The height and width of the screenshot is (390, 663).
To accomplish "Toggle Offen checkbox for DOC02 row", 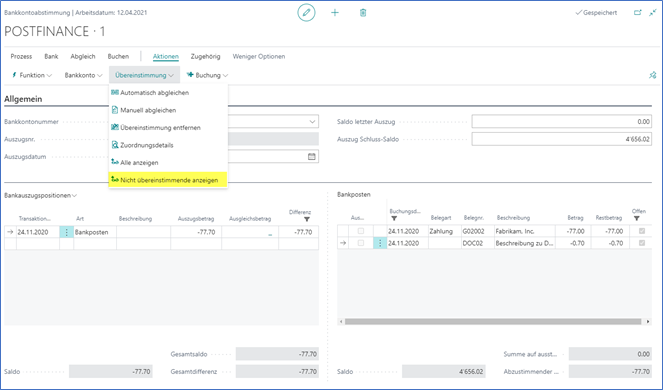I will (x=642, y=243).
